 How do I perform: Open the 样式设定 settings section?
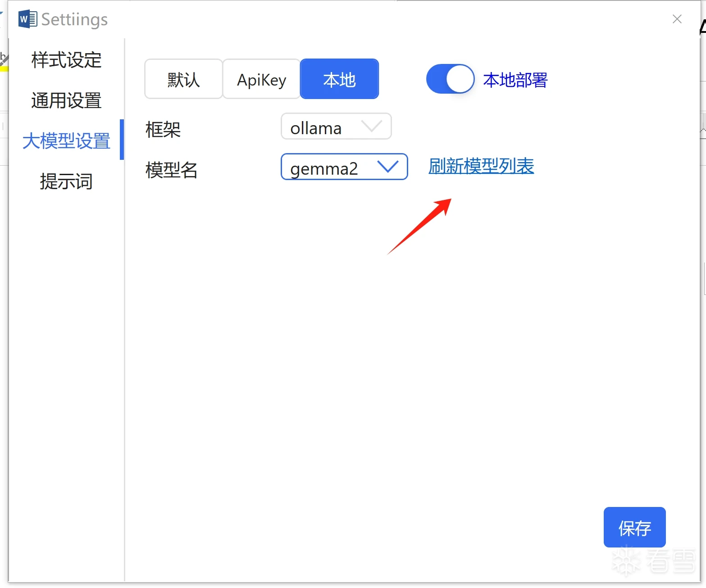pos(66,60)
